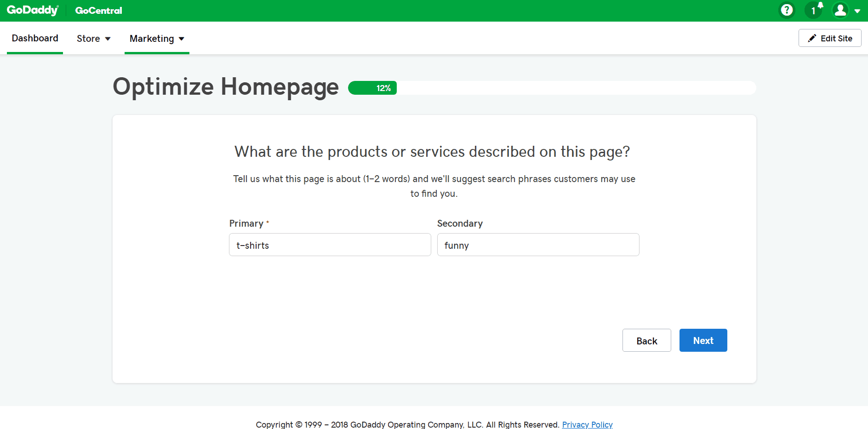Click the GoDaddy logo
Screen dimensions: 868x429
pos(33,10)
